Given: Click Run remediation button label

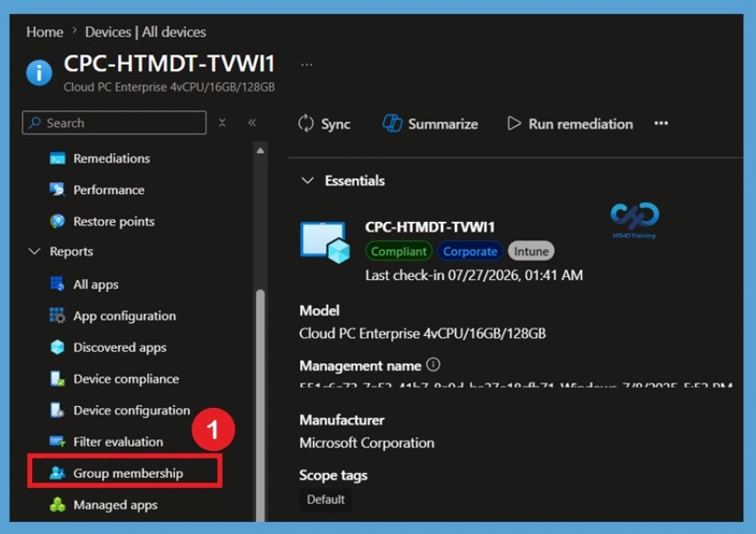Looking at the screenshot, I should (580, 124).
